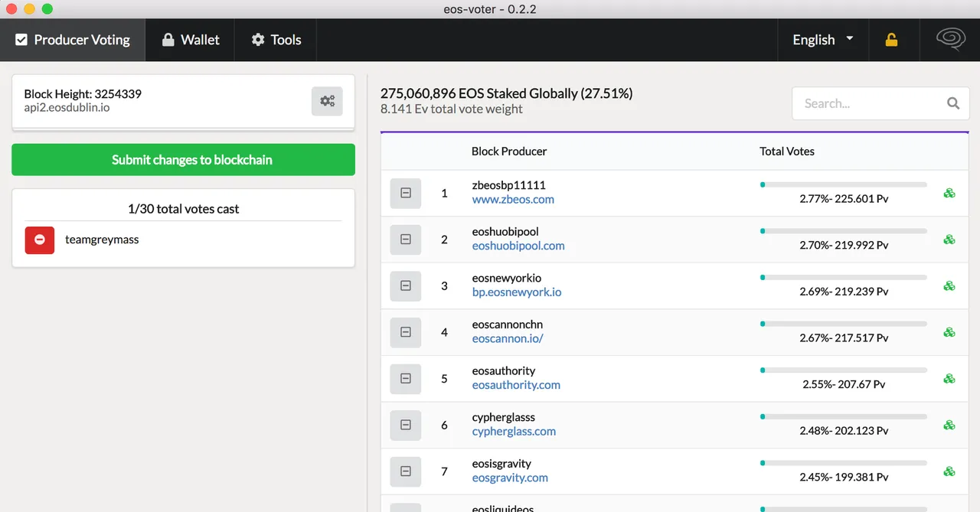Remove vote for teamgreymass
The height and width of the screenshot is (512, 980).
point(40,240)
